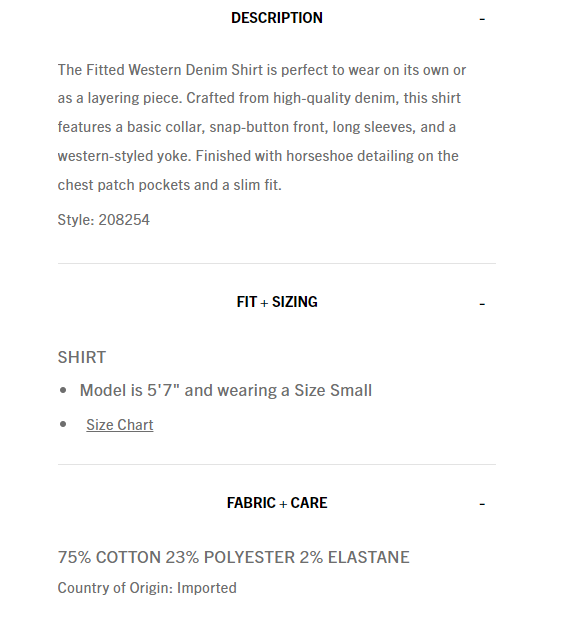This screenshot has width=573, height=621.
Task: Collapse Fit + Sizing with its minus icon
Action: point(482,304)
